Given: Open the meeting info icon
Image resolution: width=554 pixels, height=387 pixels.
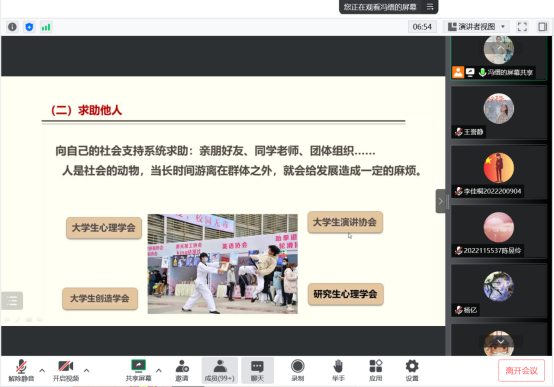Looking at the screenshot, I should pos(12,27).
